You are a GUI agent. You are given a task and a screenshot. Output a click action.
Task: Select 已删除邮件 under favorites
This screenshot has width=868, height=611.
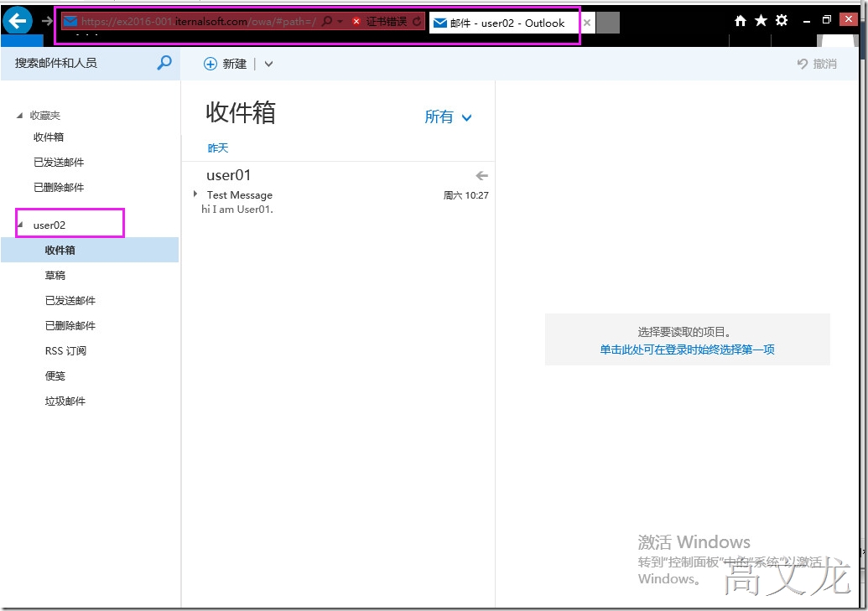click(x=59, y=187)
